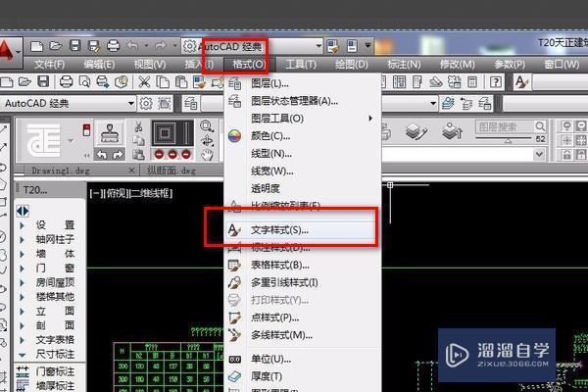Open the 编辑(E) menu
Screen dimensions: 588x392
(x=99, y=65)
